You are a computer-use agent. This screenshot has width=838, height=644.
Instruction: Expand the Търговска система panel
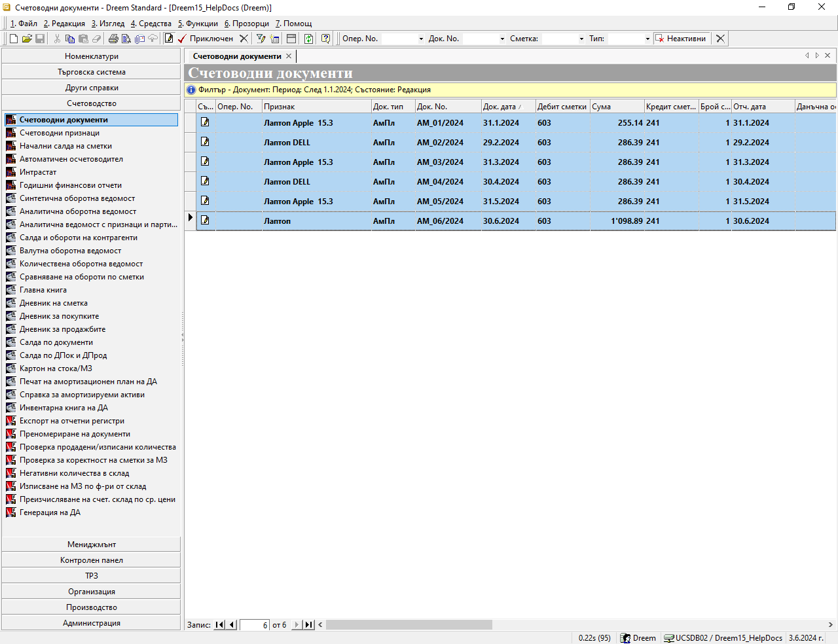click(x=91, y=72)
